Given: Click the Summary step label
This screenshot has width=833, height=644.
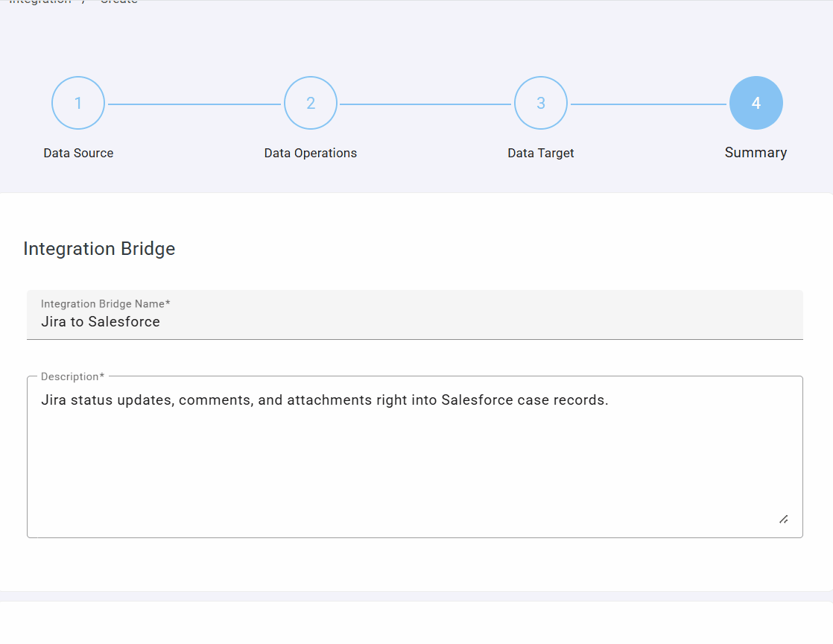Looking at the screenshot, I should pyautogui.click(x=756, y=153).
